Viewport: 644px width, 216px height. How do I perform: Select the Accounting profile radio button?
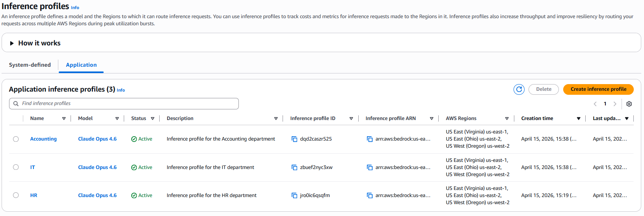point(16,139)
